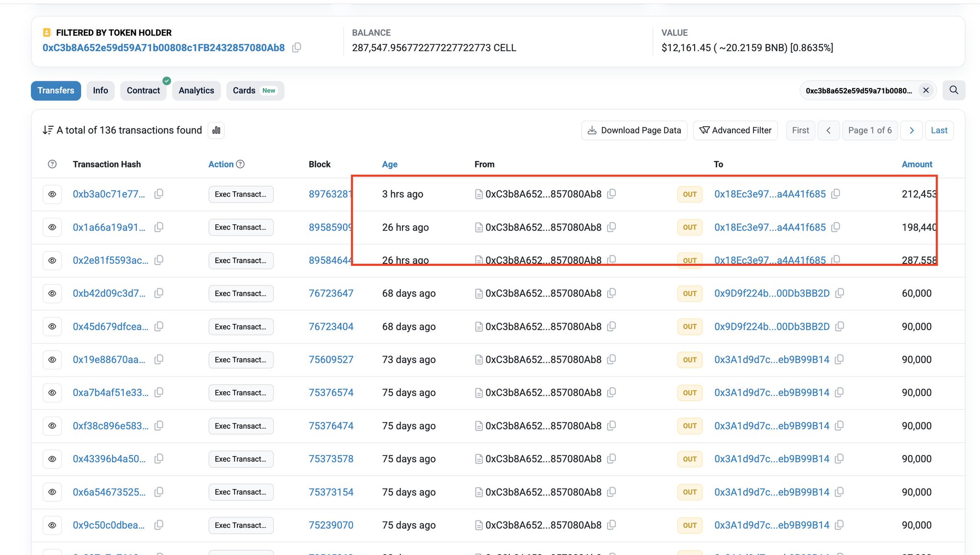Toggle the eye preview for 0x19e88670aa transaction

coord(52,359)
